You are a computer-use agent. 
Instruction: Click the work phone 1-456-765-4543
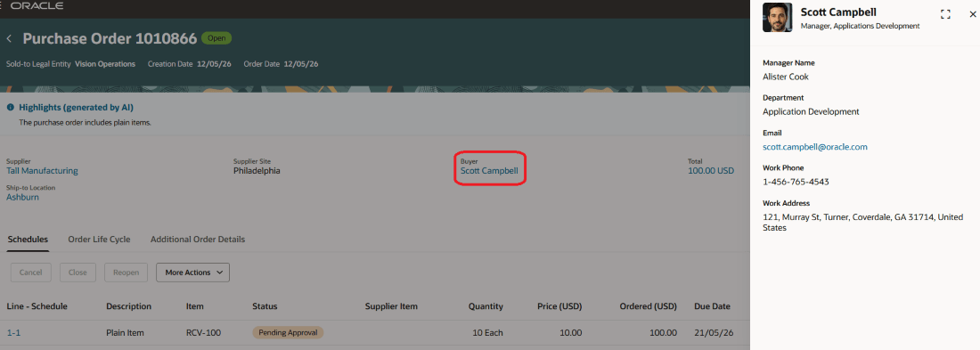pos(796,182)
